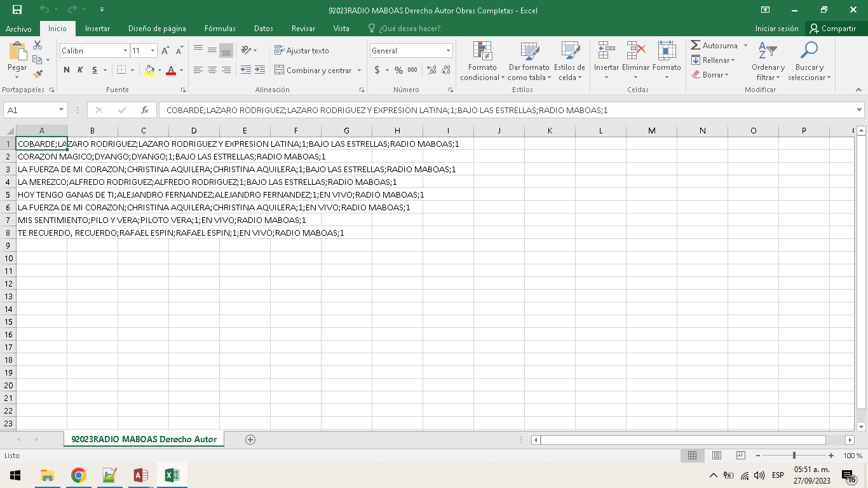Open the font name Calibri dropdown
This screenshot has width=868, height=488.
click(126, 50)
